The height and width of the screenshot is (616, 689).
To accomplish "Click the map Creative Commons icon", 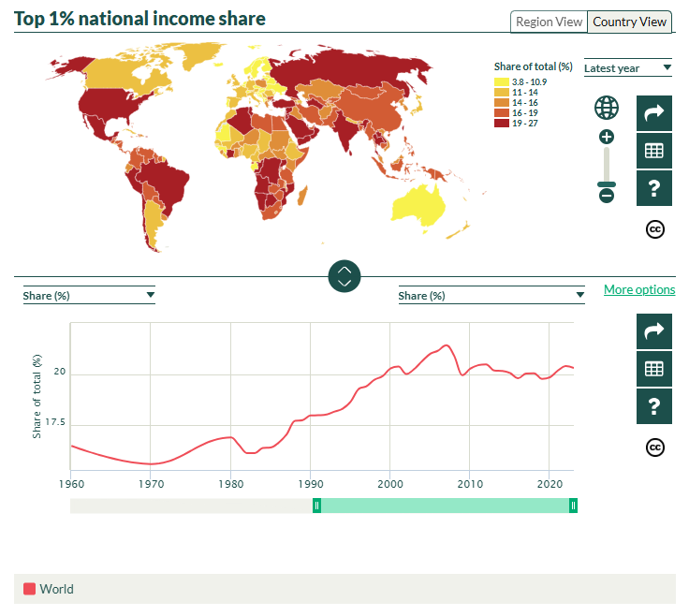I will (x=654, y=229).
